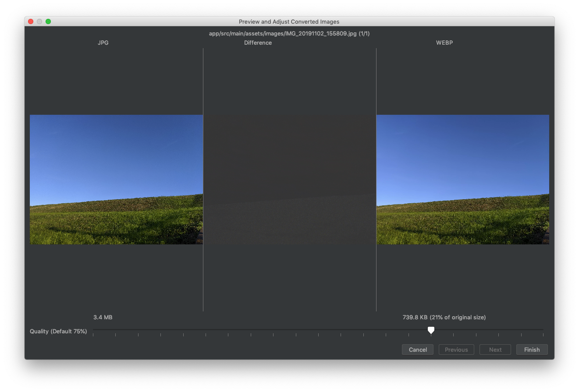Screen dimensions: 579x392
Task: Click the IMG_20191102_155809.jpg file path label
Action: (289, 33)
